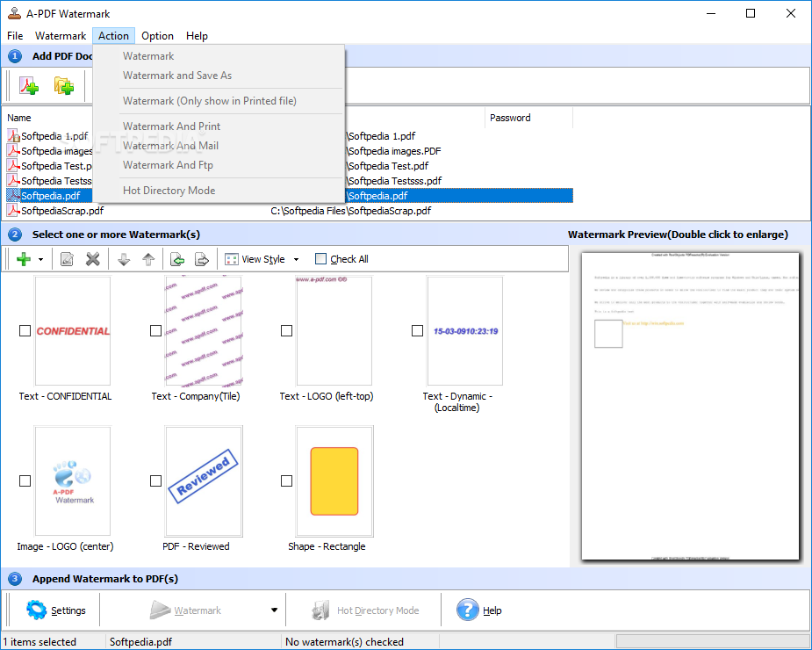Viewport: 812px width, 650px height.
Task: Check the Text - CONFIDENTIAL watermark box
Action: click(x=25, y=330)
